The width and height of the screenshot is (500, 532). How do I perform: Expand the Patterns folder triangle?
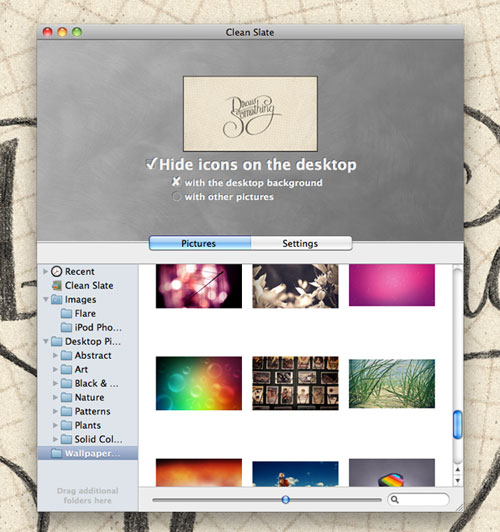tap(55, 411)
